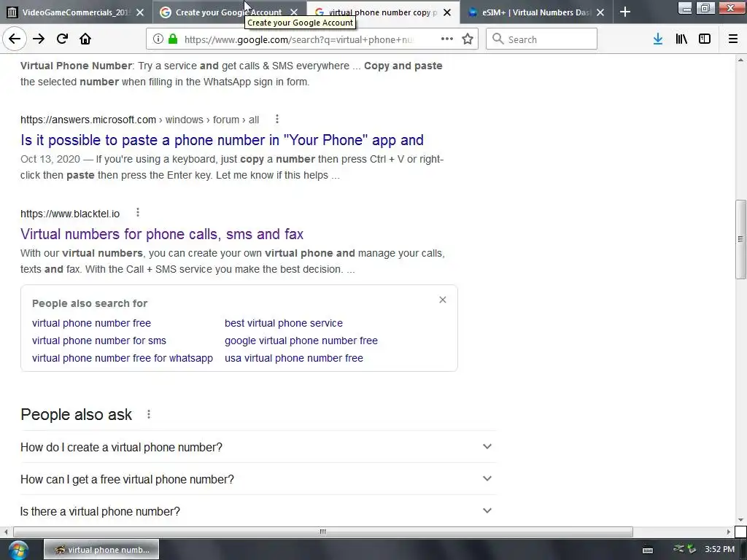Show the sidebars panel

point(705,39)
